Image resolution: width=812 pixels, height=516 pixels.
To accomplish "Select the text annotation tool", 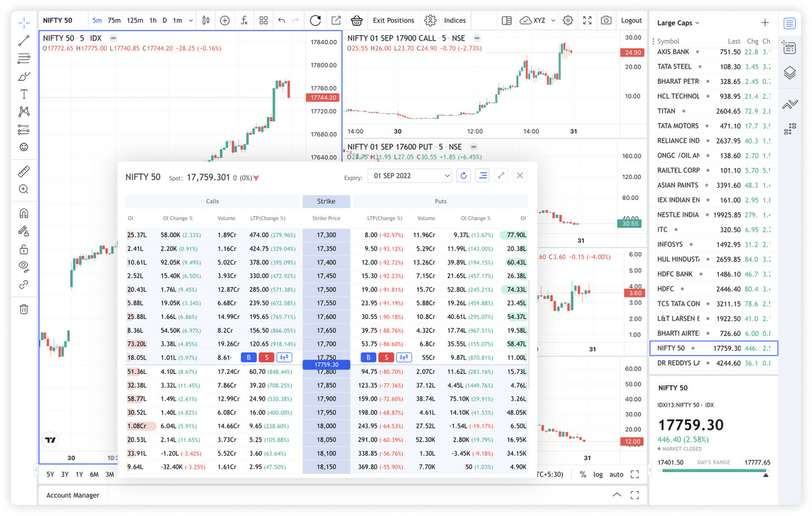I will (x=24, y=94).
